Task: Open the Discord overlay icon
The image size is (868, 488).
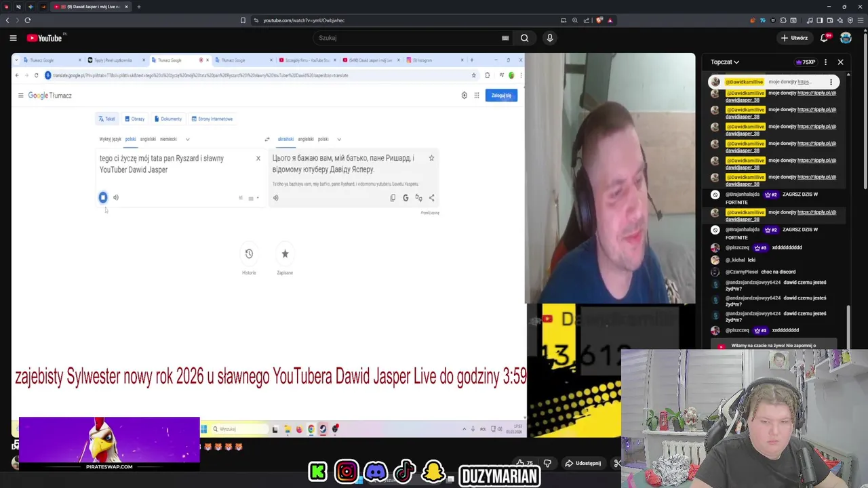Action: click(x=376, y=472)
